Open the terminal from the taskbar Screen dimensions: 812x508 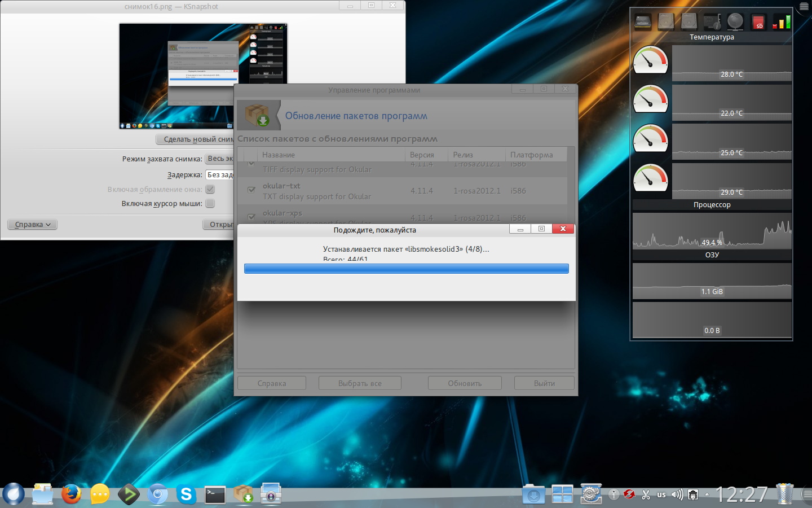[x=215, y=494]
